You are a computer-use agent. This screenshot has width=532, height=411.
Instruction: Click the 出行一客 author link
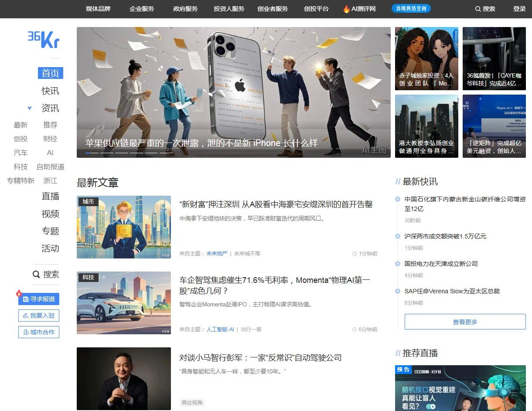pos(251,329)
